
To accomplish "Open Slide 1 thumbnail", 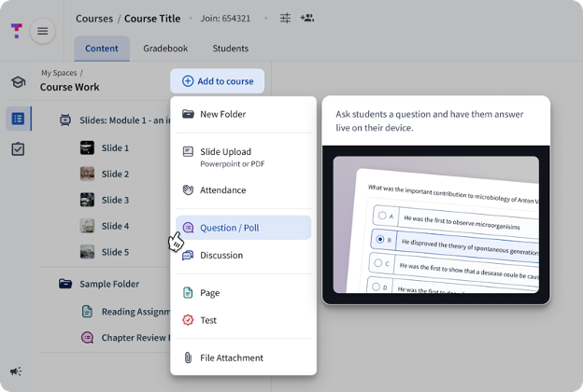I will tap(87, 147).
